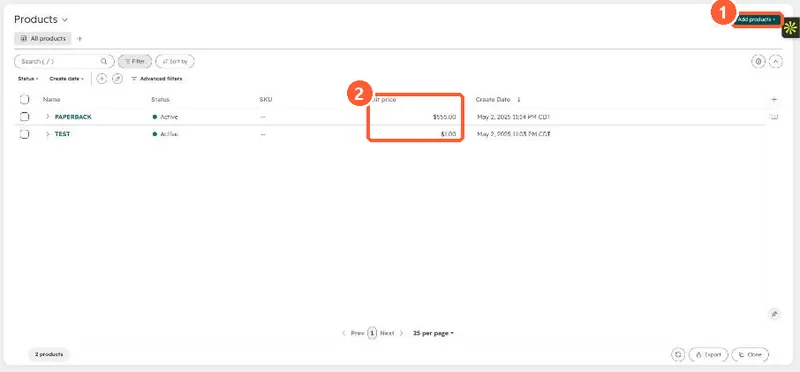Image resolution: width=800 pixels, height=372 pixels.
Task: Click the Name column header
Action: pos(51,100)
